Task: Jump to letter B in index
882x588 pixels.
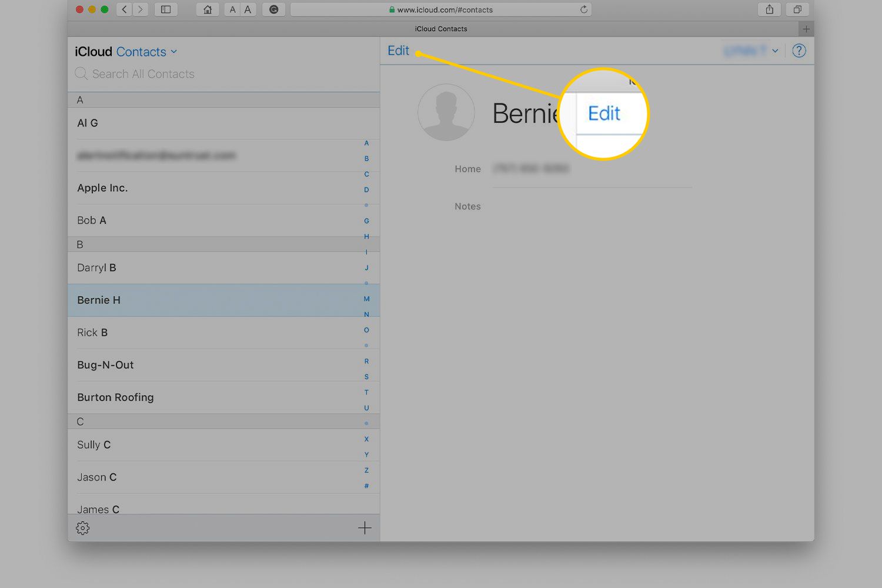Action: (366, 159)
